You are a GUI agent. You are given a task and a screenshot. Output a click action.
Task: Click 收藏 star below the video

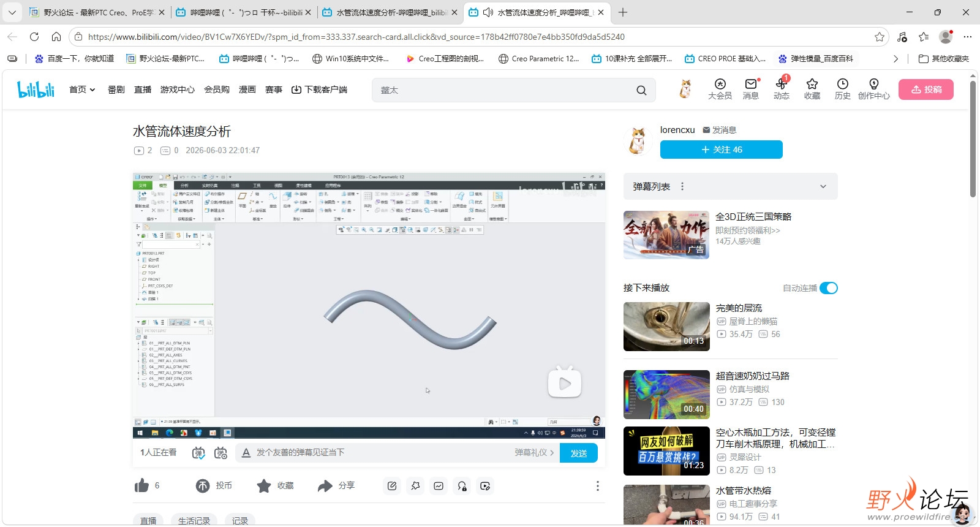tap(264, 486)
